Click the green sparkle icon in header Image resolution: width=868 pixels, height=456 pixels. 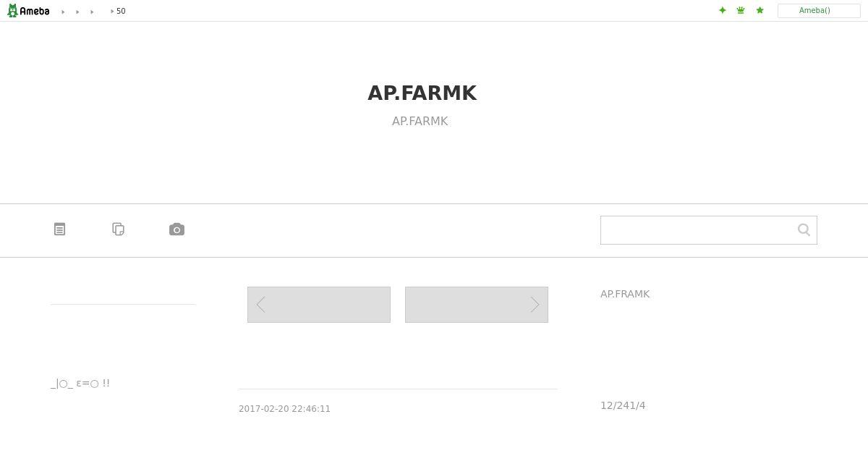[x=722, y=10]
